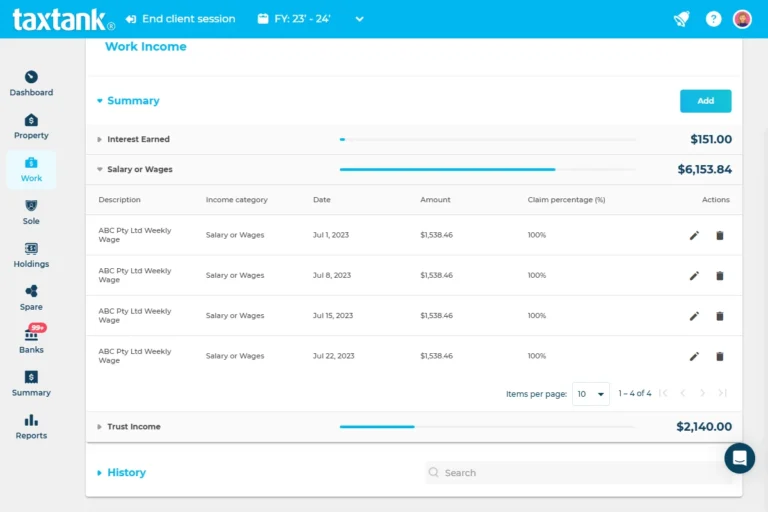This screenshot has width=768, height=512.
Task: Edit the Jul 15, 2023 wage entry
Action: click(x=694, y=316)
